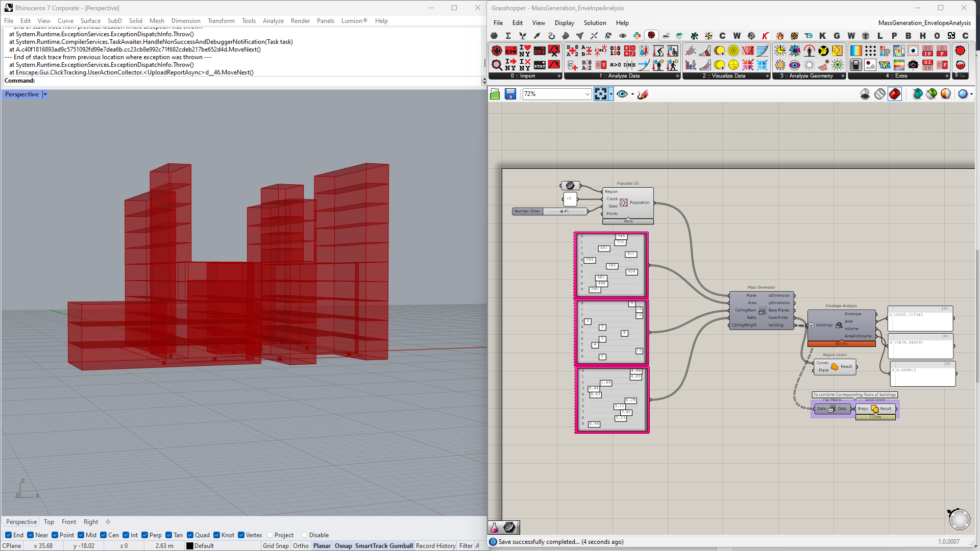
Task: Click the Solid Union Result output
Action: tap(886, 409)
